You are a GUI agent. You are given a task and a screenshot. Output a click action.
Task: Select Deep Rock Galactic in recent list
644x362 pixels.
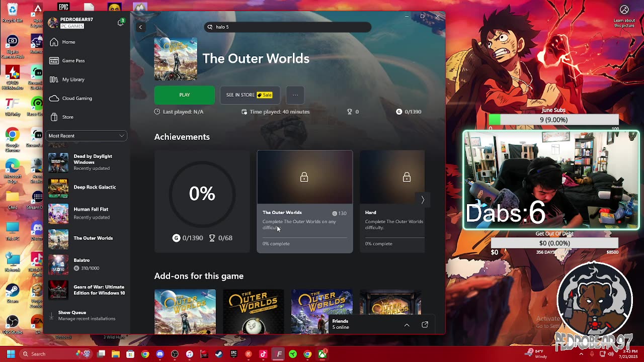pyautogui.click(x=86, y=188)
